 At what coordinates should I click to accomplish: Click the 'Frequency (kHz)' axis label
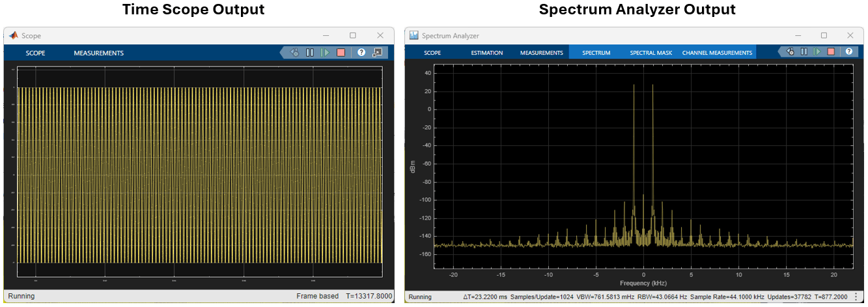643,283
